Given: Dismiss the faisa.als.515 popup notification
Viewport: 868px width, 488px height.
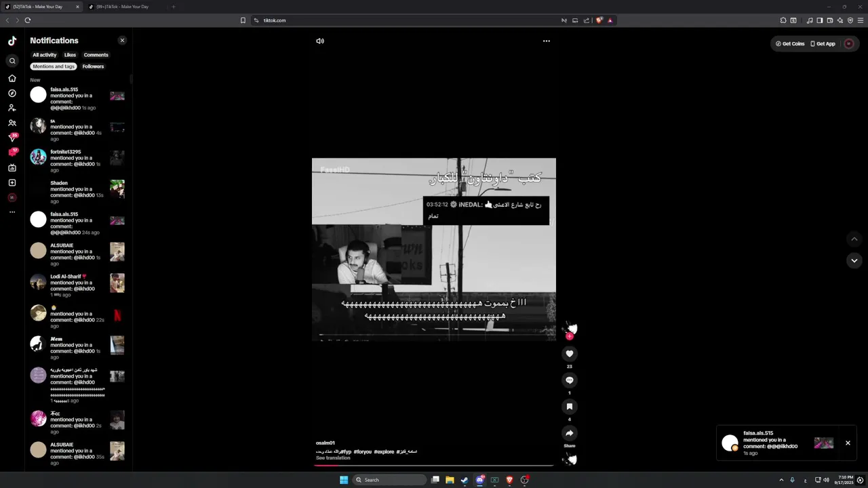Looking at the screenshot, I should click(848, 443).
